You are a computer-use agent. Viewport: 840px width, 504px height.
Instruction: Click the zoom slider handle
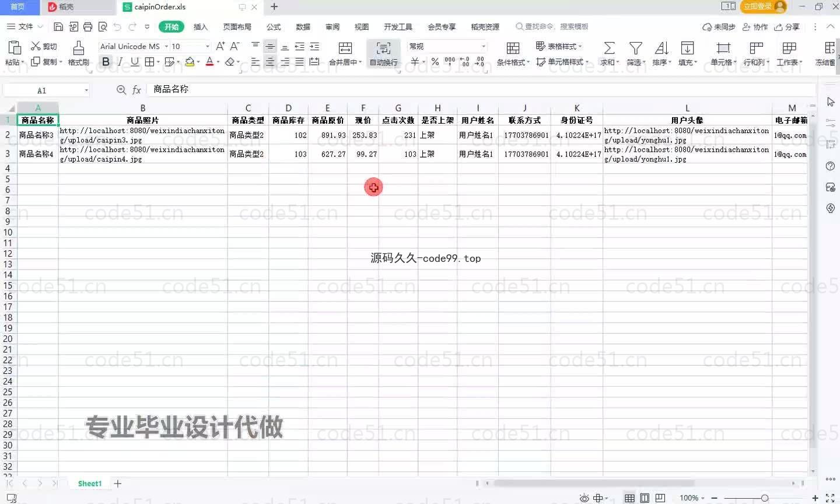tap(765, 498)
